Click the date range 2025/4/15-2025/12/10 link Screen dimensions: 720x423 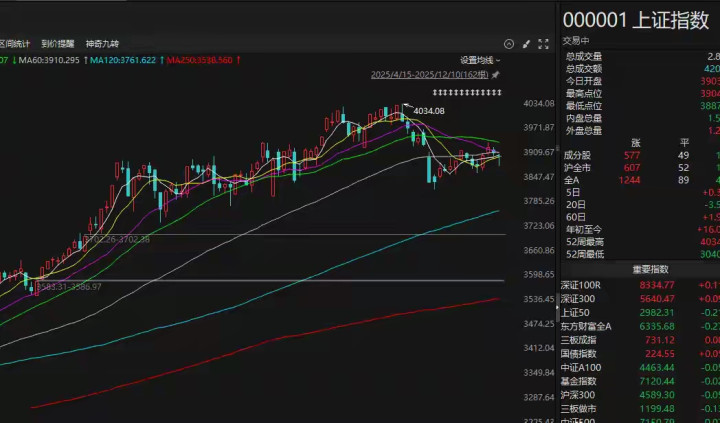(430, 74)
